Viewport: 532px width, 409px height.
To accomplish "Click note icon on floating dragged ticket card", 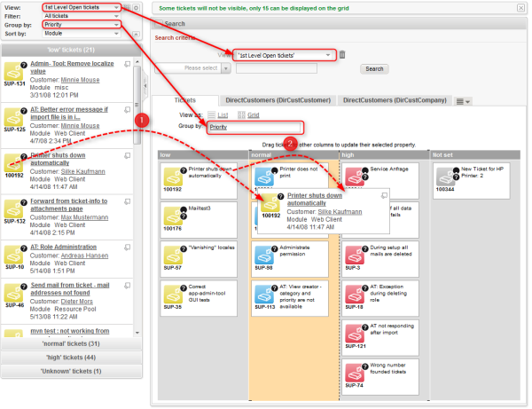I will [x=384, y=195].
